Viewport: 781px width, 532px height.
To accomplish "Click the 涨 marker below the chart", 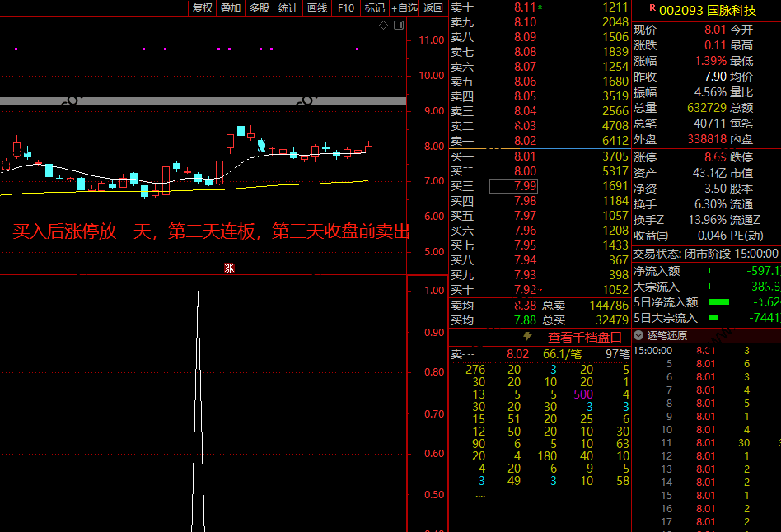I will [x=229, y=268].
